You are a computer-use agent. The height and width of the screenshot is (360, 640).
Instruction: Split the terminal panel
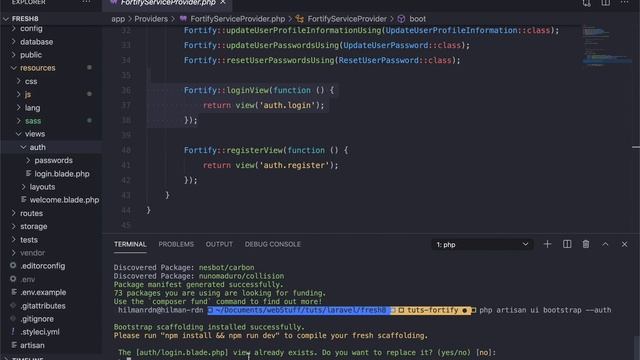coord(567,244)
